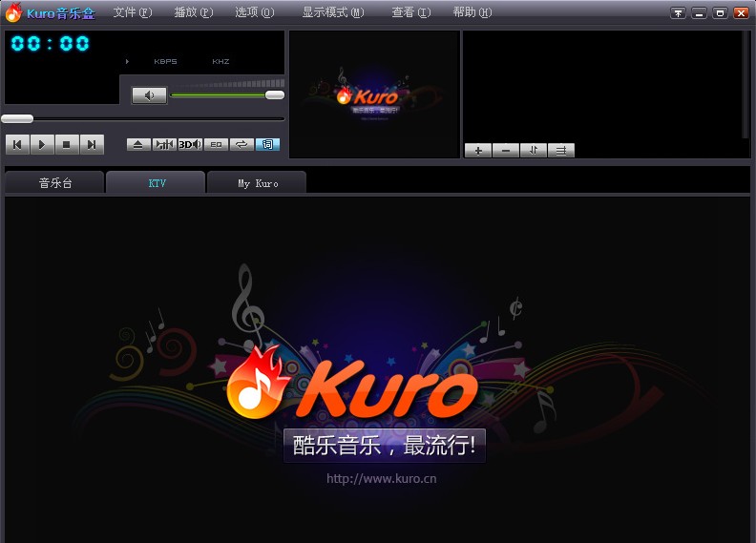
Task: Click the KBPS bitrate label
Action: 165,62
